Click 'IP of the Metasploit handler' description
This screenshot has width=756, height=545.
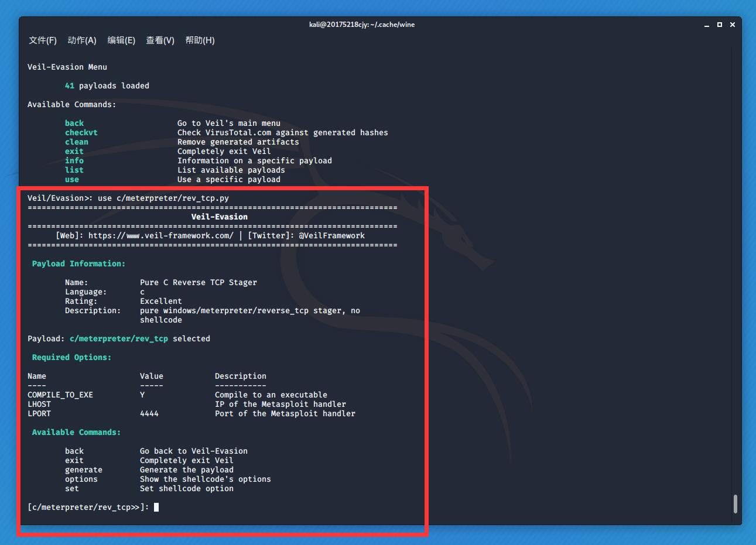tap(280, 404)
